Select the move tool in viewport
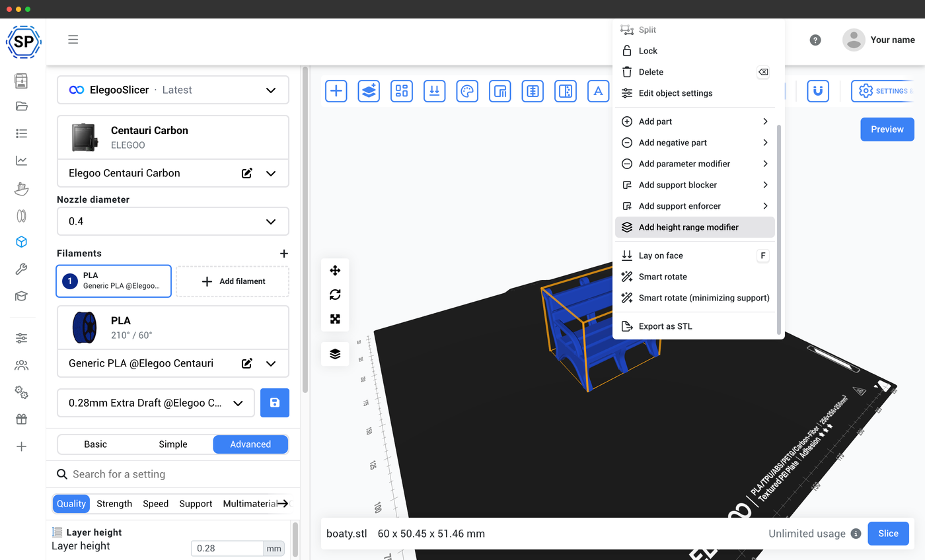 click(x=335, y=270)
